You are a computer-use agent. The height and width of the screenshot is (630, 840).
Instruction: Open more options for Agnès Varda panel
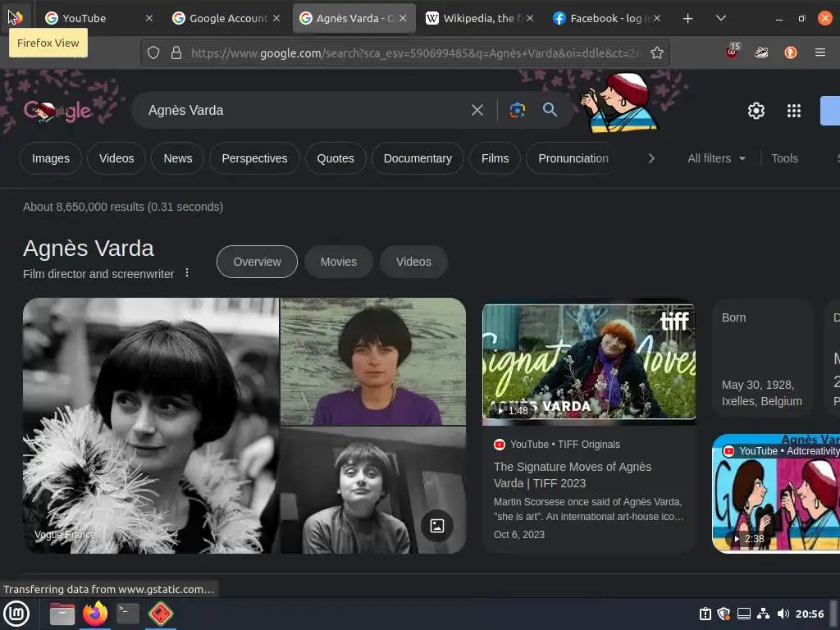click(x=187, y=272)
